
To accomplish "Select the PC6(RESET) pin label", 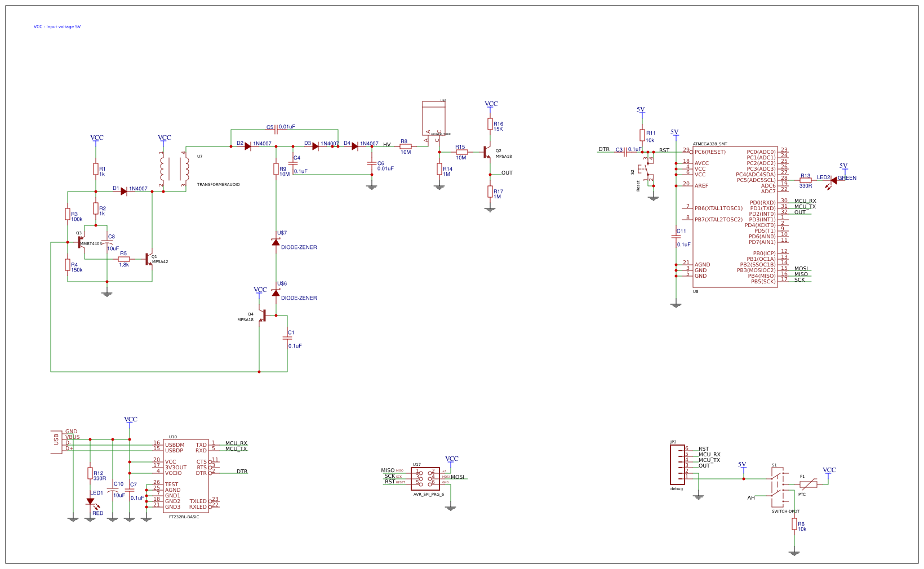I will pos(710,152).
